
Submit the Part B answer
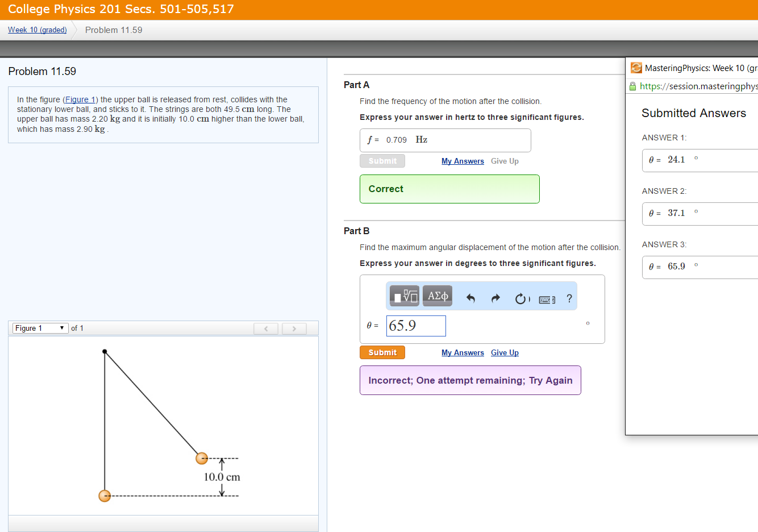[x=382, y=352]
